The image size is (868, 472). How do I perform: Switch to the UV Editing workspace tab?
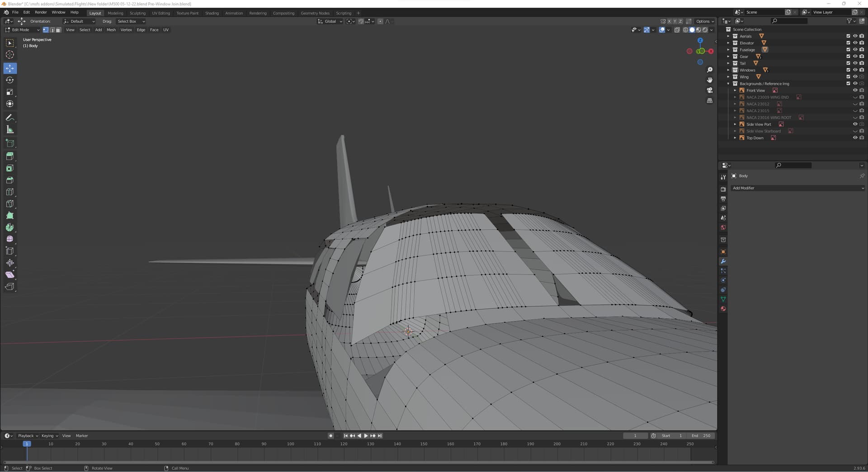(161, 13)
